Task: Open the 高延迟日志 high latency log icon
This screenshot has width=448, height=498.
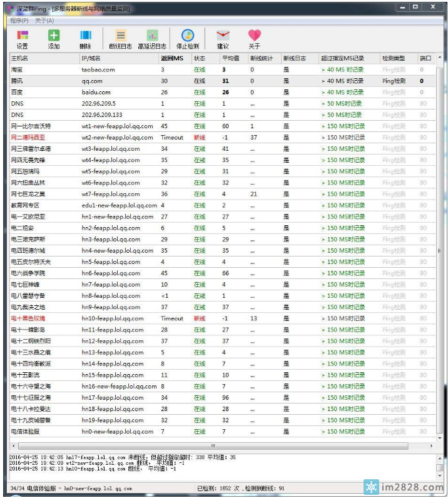Action: (152, 36)
